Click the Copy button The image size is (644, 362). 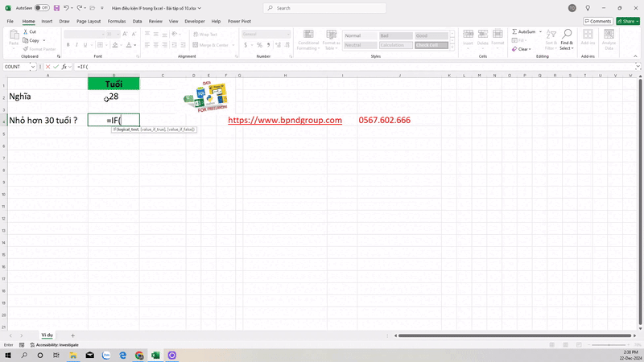31,40
